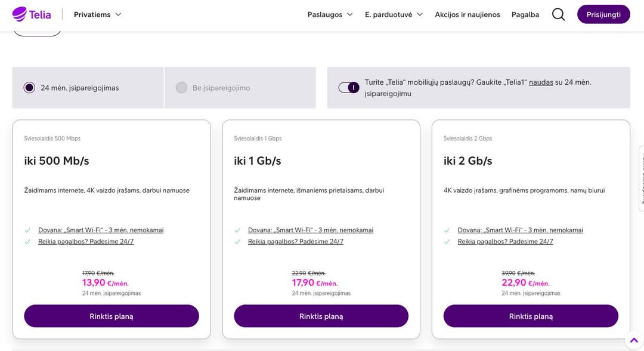Open the search magnifier icon
The height and width of the screenshot is (351, 644).
(558, 14)
